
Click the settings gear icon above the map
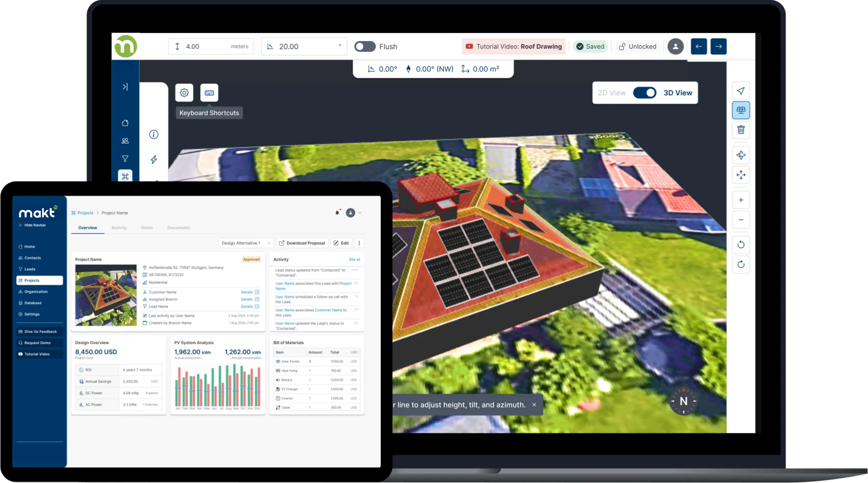tap(184, 93)
